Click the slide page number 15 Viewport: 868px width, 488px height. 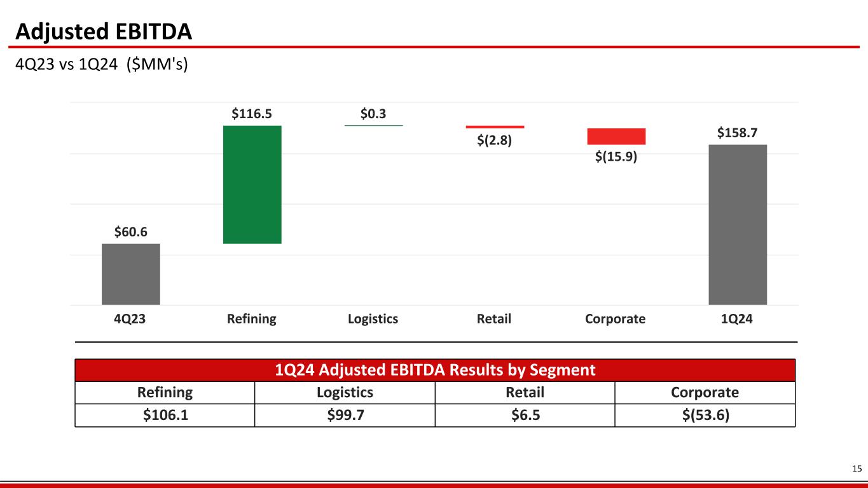pyautogui.click(x=856, y=470)
